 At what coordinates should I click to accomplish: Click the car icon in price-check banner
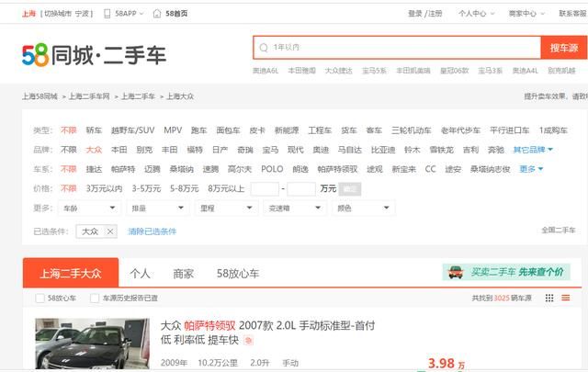[x=456, y=272]
